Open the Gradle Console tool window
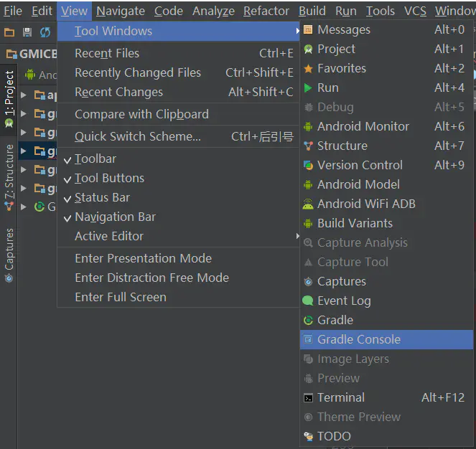Viewport: 476px width, 449px height. (359, 339)
